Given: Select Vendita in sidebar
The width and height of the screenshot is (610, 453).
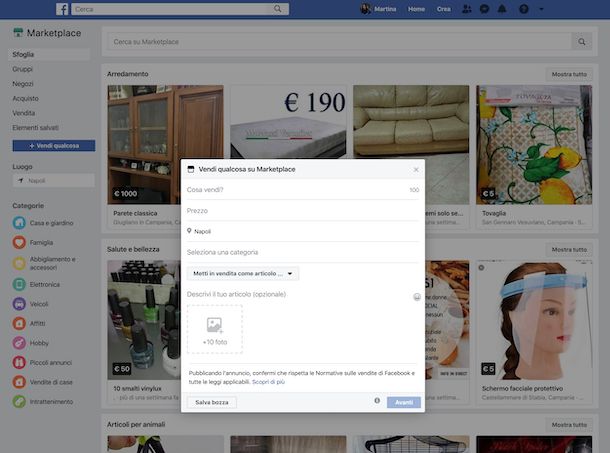Looking at the screenshot, I should click(24, 113).
